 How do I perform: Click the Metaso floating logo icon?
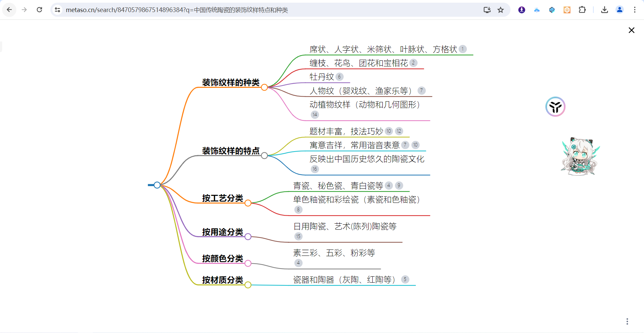(555, 107)
